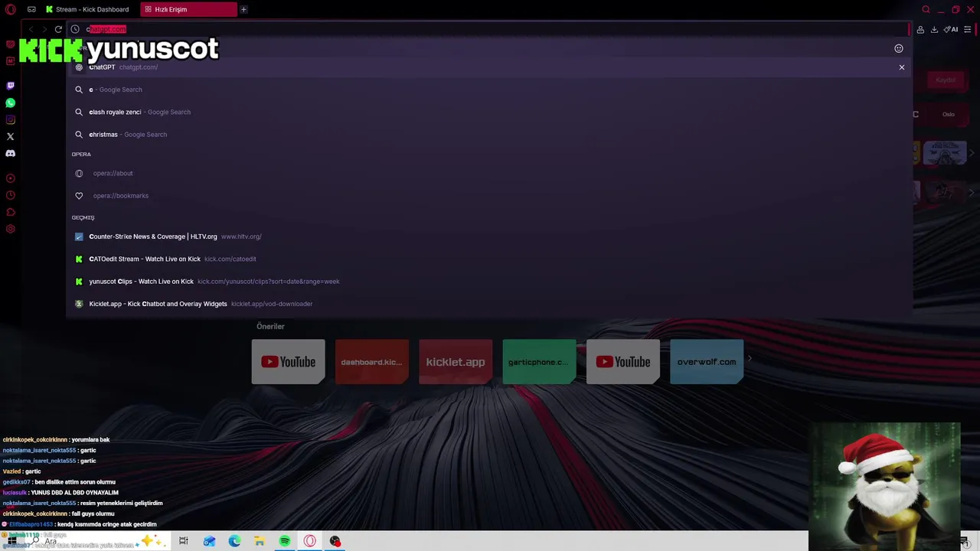The width and height of the screenshot is (980, 551).
Task: Open Twitch in the sidebar
Action: (x=10, y=86)
